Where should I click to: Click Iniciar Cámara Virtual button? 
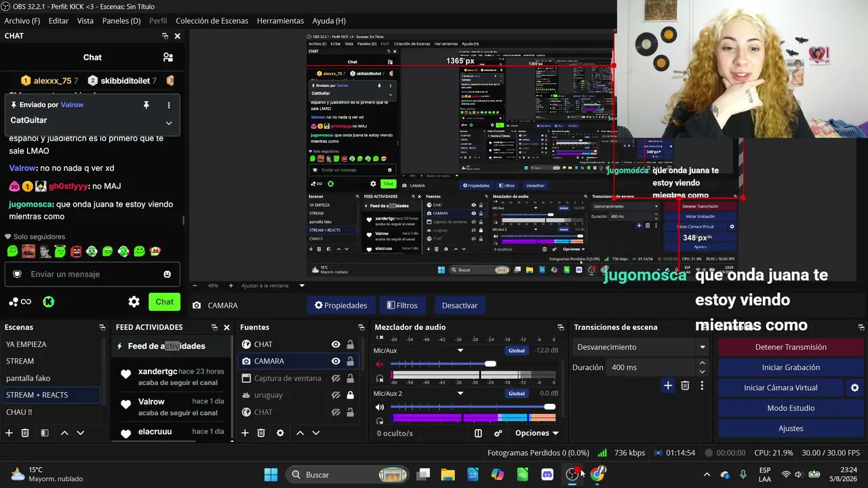coord(781,388)
